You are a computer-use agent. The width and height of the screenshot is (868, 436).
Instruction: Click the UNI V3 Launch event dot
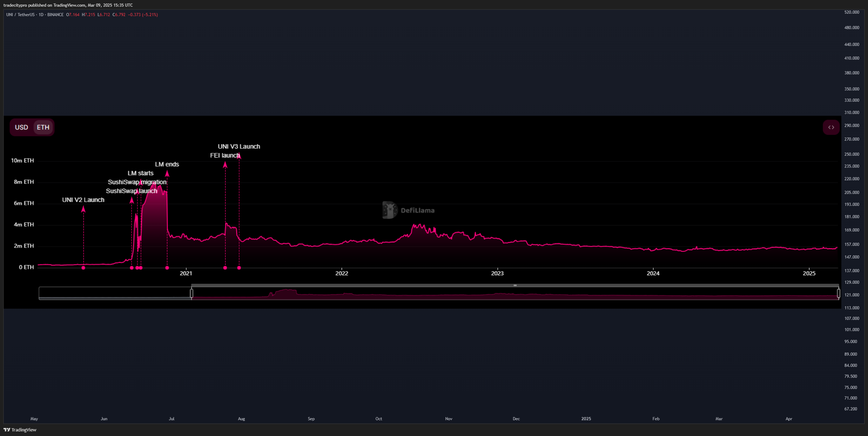pos(239,268)
